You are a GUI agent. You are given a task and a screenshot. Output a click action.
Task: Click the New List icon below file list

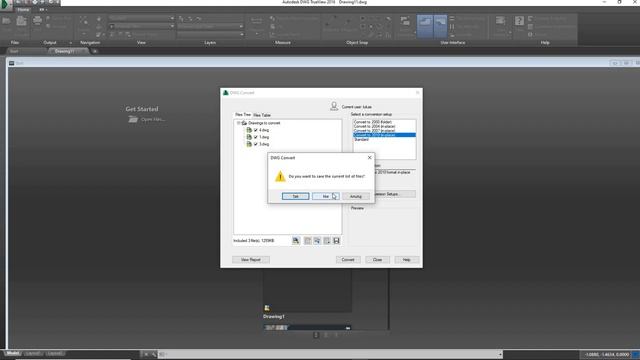pos(308,241)
